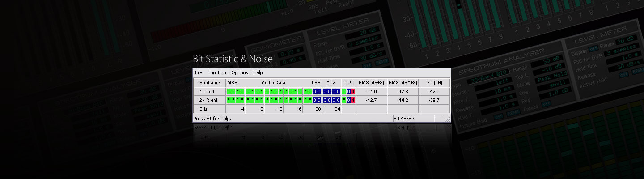This screenshot has width=644, height=179.
Task: Click the window resize grip in the status bar
Action: pos(447,119)
